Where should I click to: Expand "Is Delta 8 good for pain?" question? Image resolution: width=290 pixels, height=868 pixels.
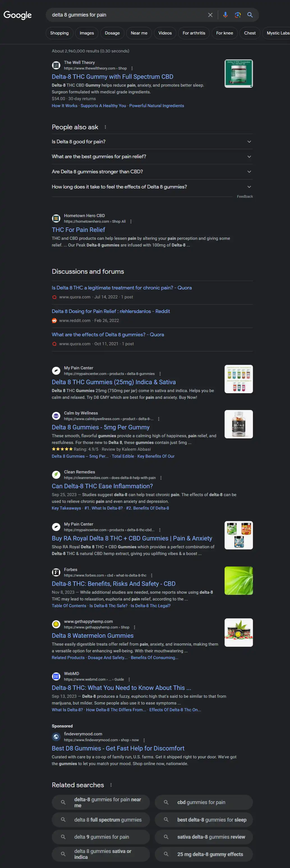152,142
